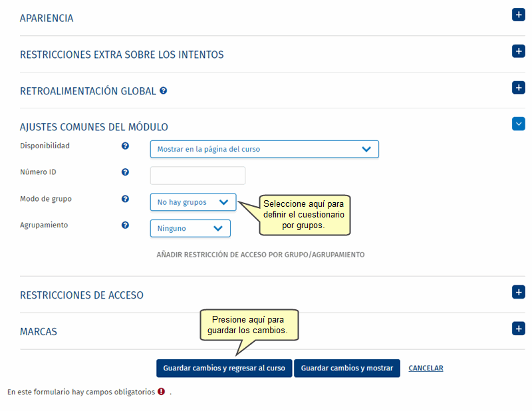
Task: Expand the Apariencia section plus icon
Action: pyautogui.click(x=518, y=15)
